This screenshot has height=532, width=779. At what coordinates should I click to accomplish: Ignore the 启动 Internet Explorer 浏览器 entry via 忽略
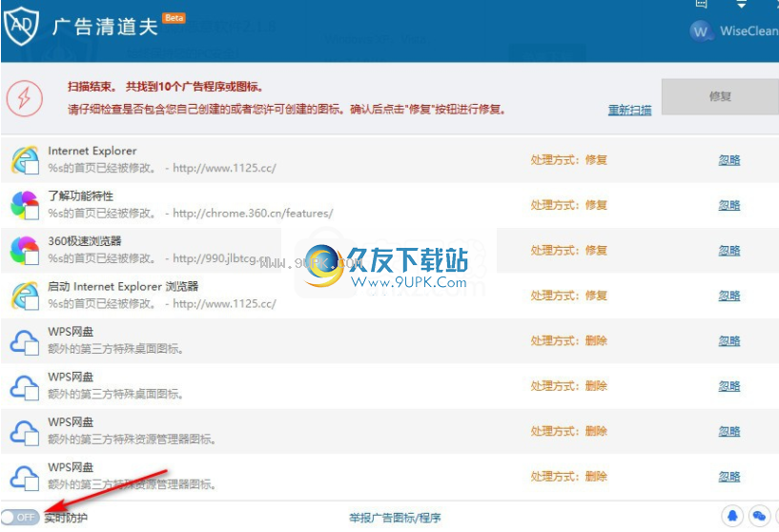(729, 296)
